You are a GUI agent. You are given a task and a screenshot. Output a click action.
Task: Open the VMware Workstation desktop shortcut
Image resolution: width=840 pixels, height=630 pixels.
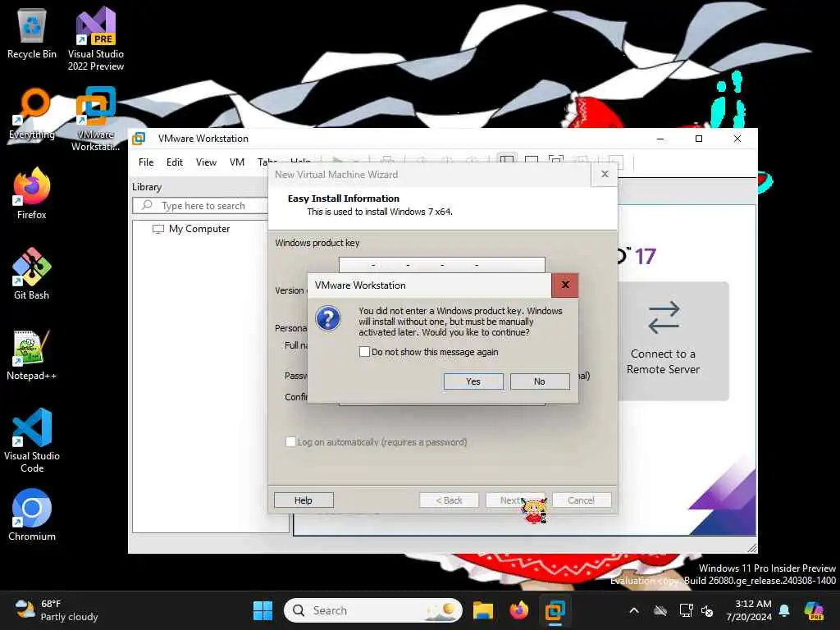[x=96, y=119]
